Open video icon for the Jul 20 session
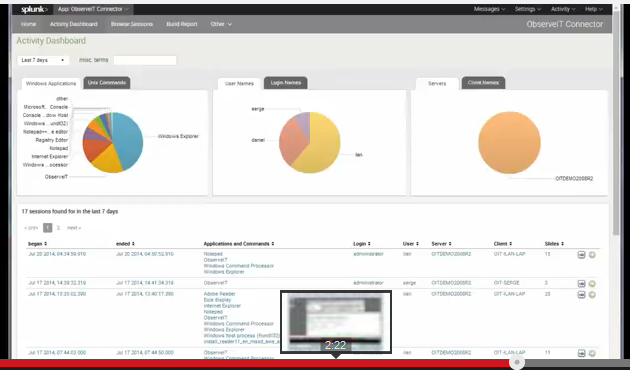The image size is (630, 370). pyautogui.click(x=581, y=255)
